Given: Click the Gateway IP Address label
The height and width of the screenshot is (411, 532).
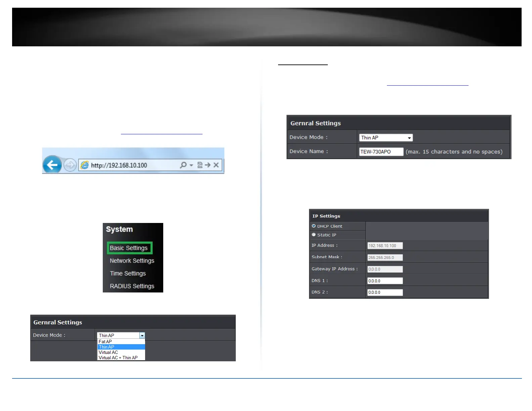Looking at the screenshot, I should point(335,269).
